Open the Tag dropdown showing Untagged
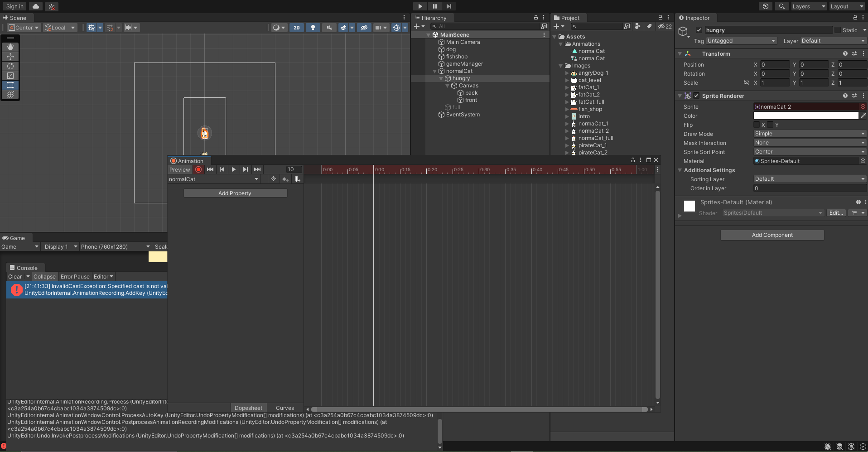This screenshot has width=868, height=452. [x=742, y=41]
